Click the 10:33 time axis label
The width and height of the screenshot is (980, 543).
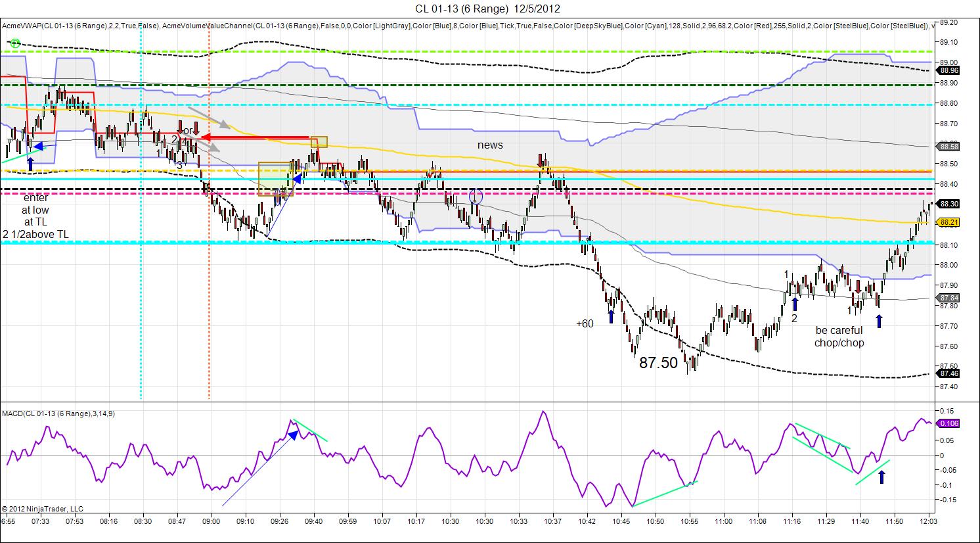518,521
